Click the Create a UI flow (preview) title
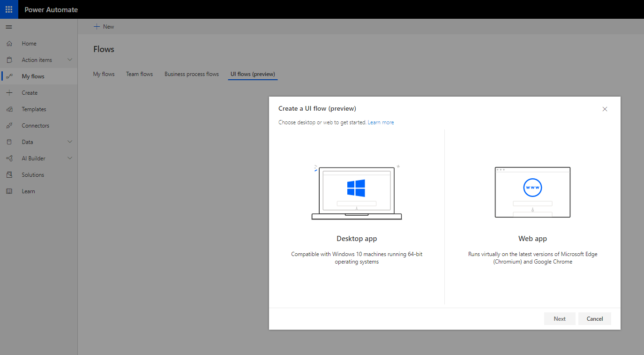644x355 pixels. pyautogui.click(x=317, y=108)
